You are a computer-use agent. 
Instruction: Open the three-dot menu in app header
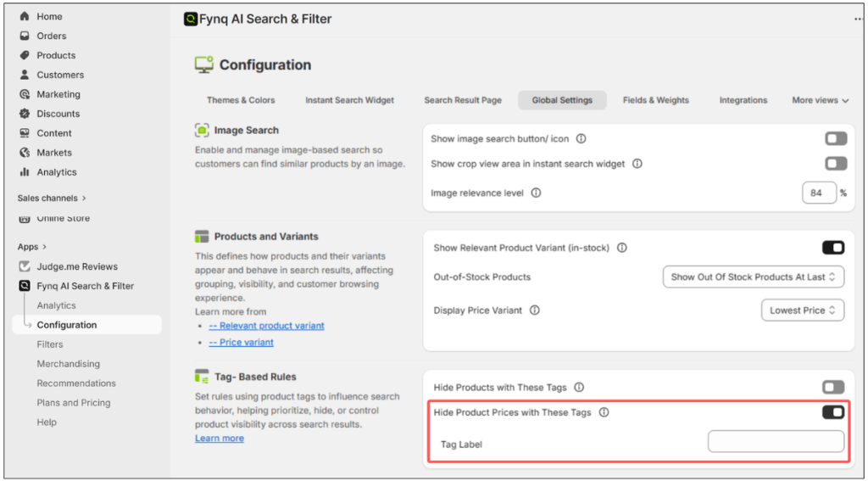(x=859, y=20)
